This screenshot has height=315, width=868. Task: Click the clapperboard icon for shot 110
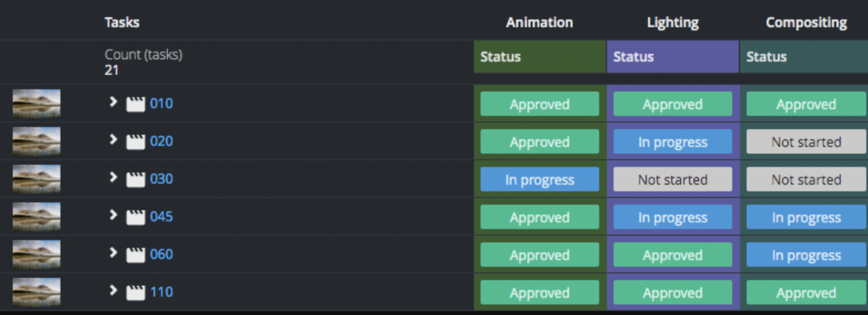[135, 292]
